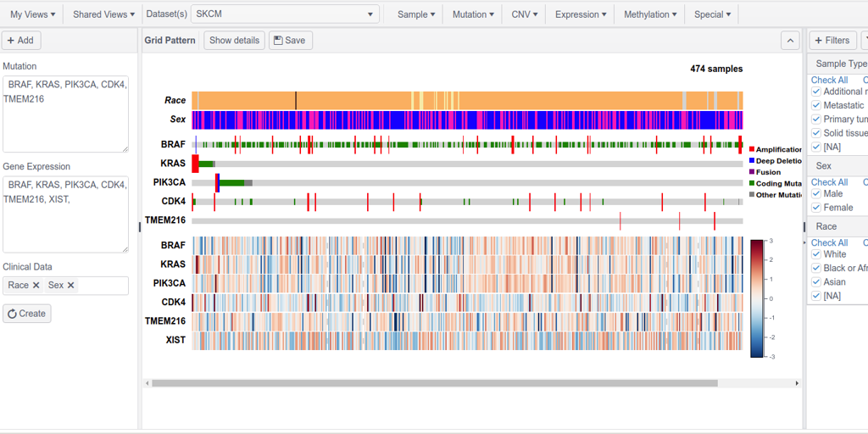
Task: Click the Add button
Action: tap(21, 41)
